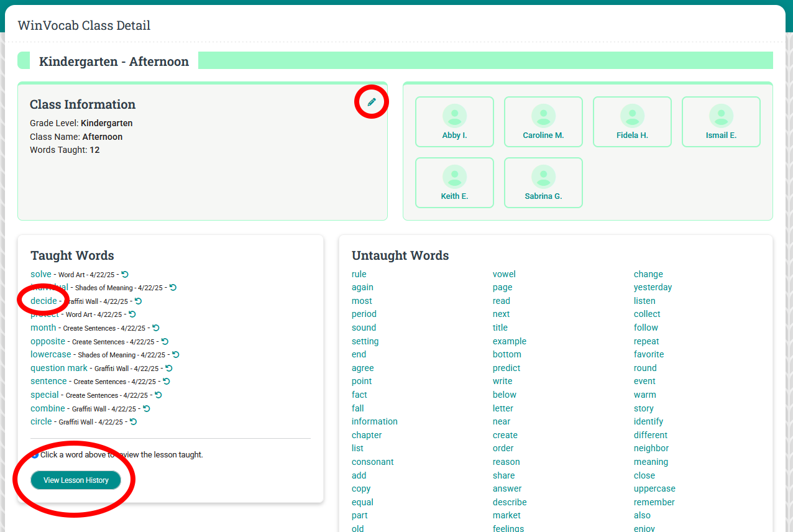Open the taught word decide
This screenshot has width=793, height=532.
pos(44,301)
